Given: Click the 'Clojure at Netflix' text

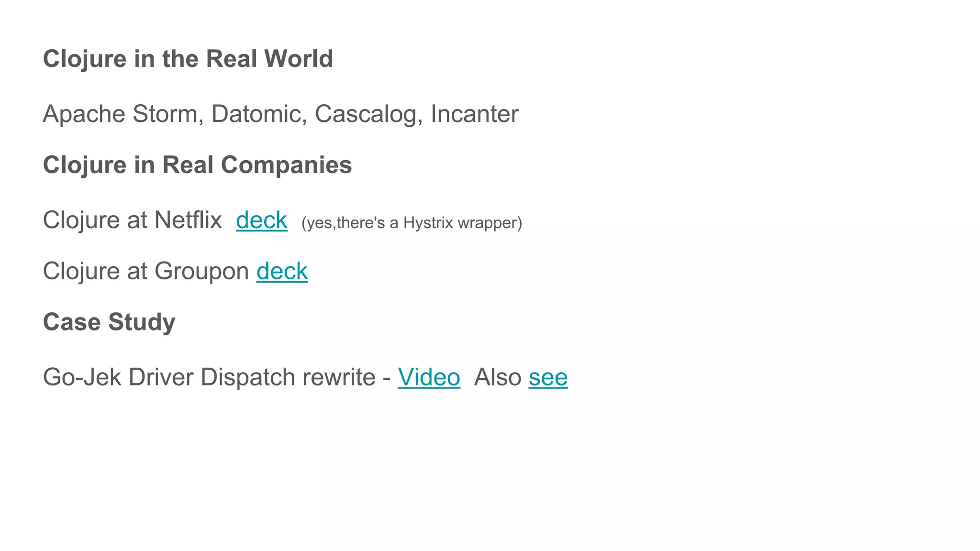Looking at the screenshot, I should (x=133, y=220).
